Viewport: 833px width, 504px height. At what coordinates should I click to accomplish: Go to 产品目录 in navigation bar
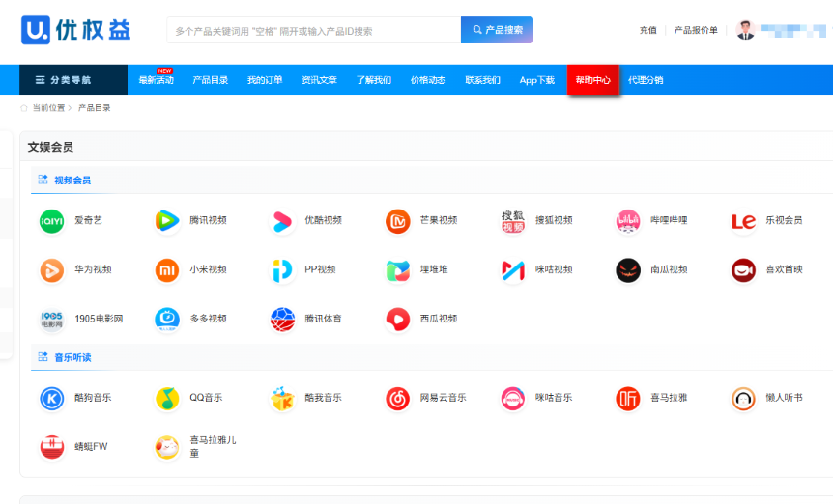coord(211,80)
